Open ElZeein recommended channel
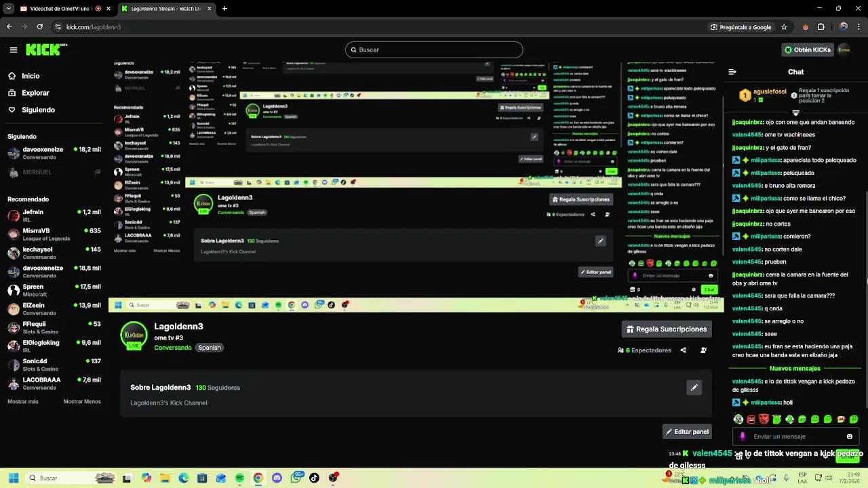The width and height of the screenshot is (868, 488). click(x=54, y=308)
